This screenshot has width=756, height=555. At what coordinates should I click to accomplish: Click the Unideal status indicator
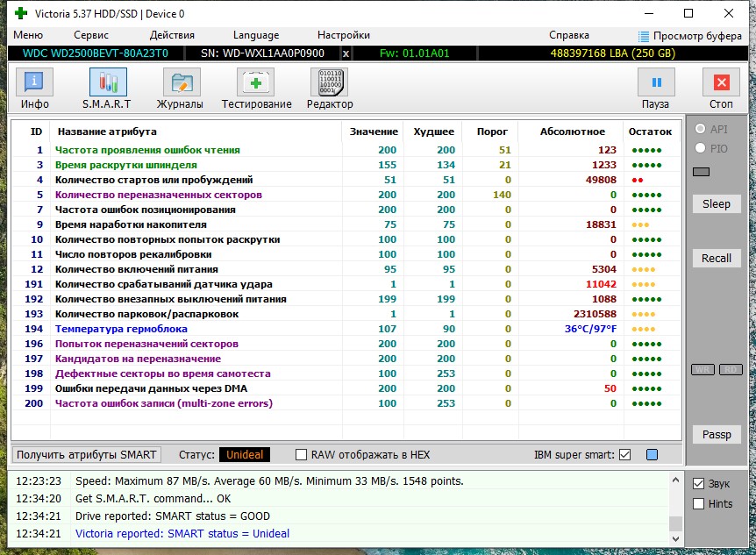point(245,455)
